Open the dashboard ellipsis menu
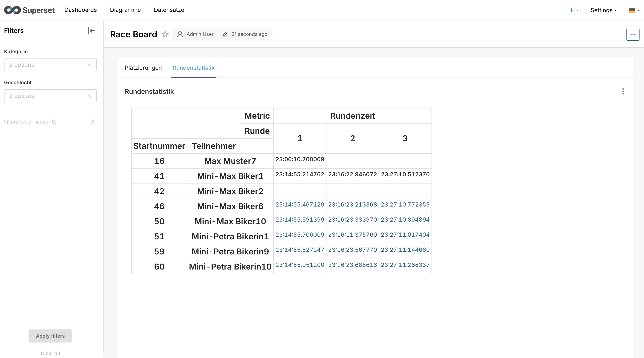Image resolution: width=644 pixels, height=358 pixels. tap(633, 34)
